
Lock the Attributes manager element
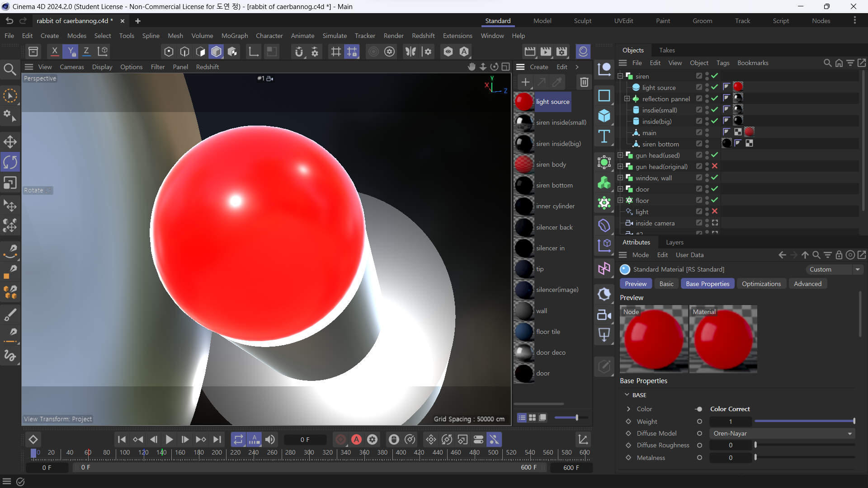pyautogui.click(x=839, y=255)
